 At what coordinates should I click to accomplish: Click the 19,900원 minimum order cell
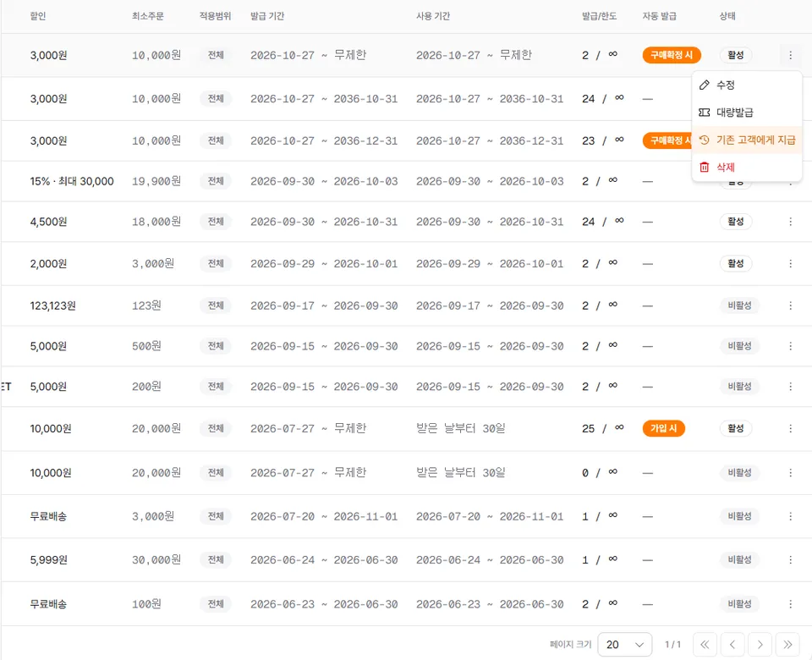(x=156, y=181)
